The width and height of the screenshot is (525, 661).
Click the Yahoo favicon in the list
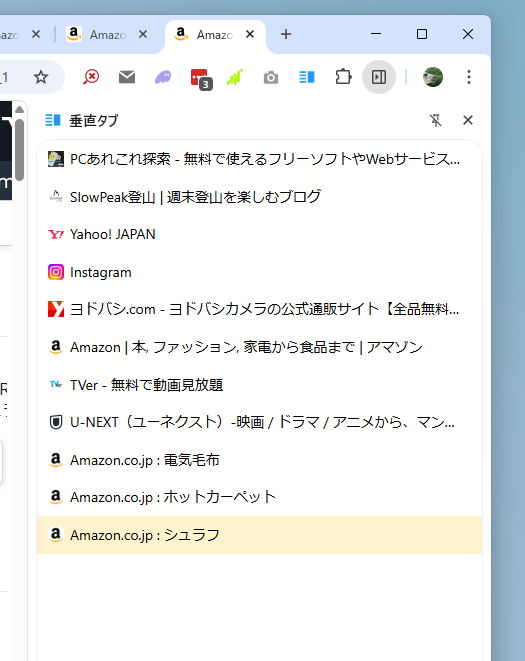56,234
